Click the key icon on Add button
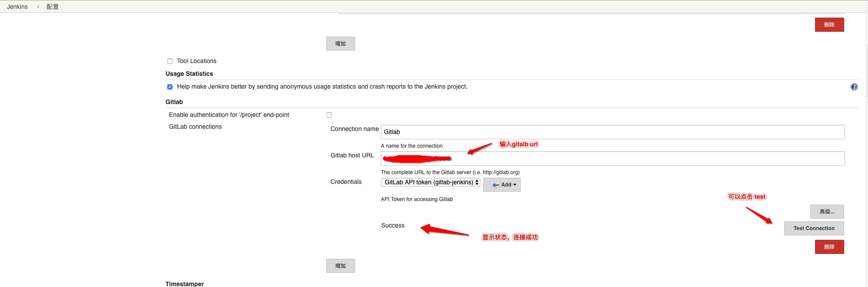Screen dimensions: 868x287 tap(496, 185)
